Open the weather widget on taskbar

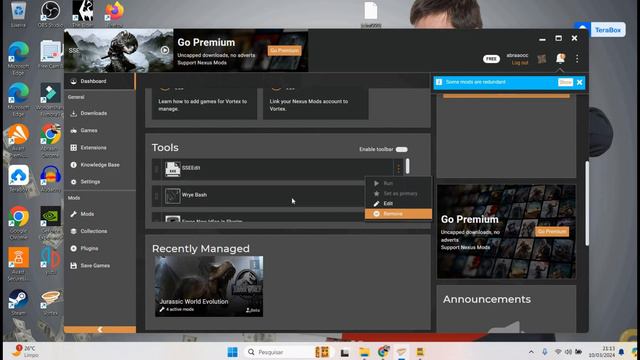[x=25, y=351]
